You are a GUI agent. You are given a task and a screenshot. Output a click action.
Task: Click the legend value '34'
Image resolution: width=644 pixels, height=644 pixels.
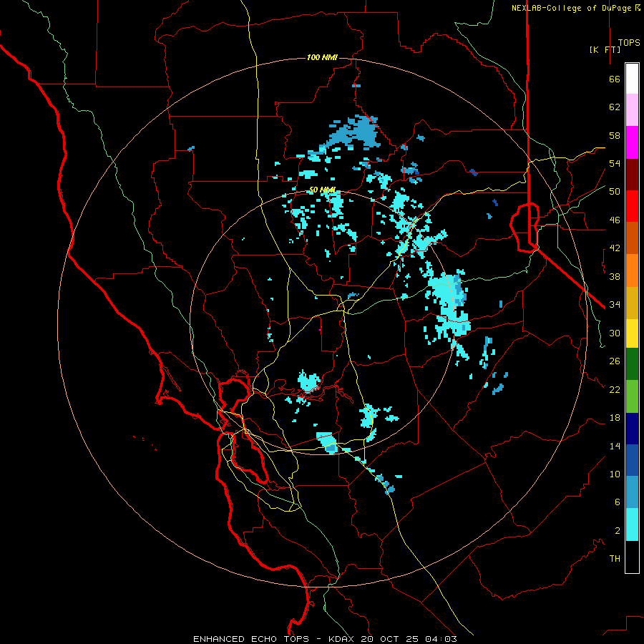615,304
